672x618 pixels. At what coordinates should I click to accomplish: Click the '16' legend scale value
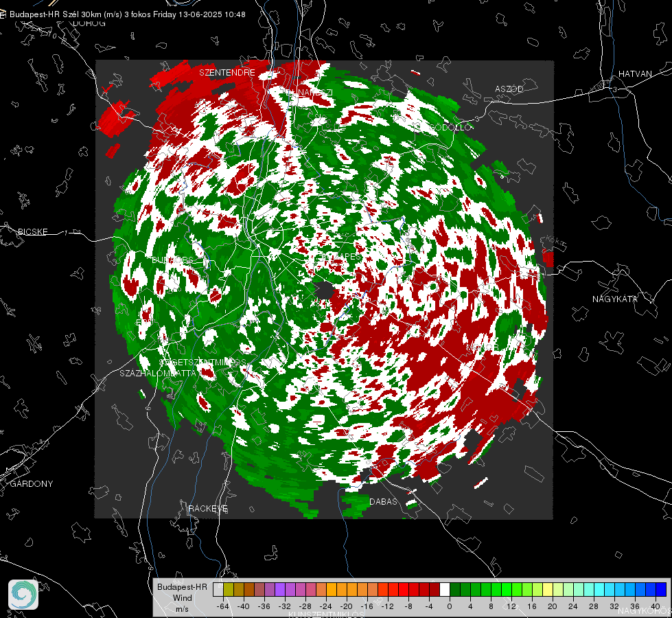tap(532, 606)
